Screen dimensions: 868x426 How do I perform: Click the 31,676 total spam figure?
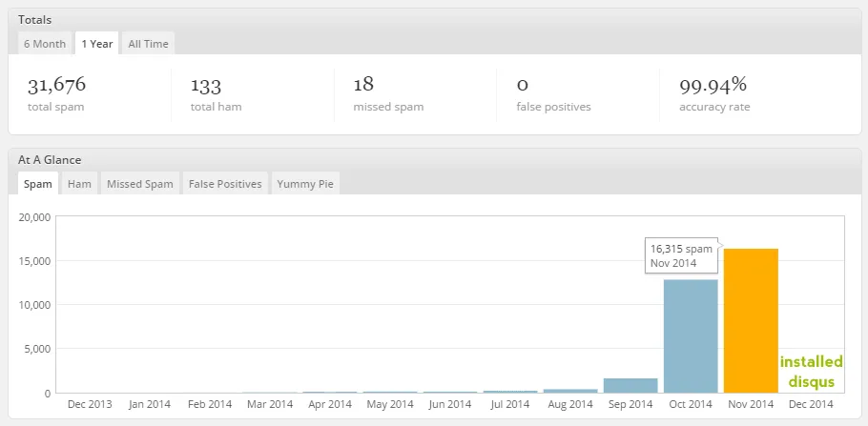(57, 85)
